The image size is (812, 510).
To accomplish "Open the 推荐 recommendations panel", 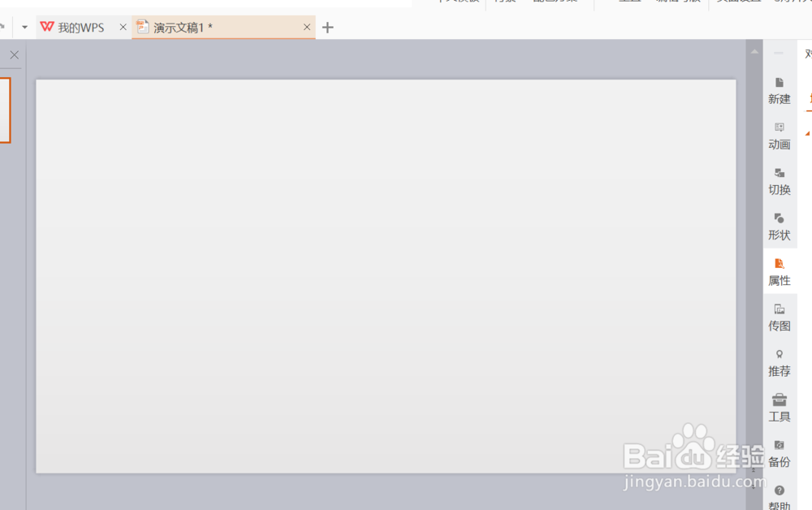I will pyautogui.click(x=780, y=363).
